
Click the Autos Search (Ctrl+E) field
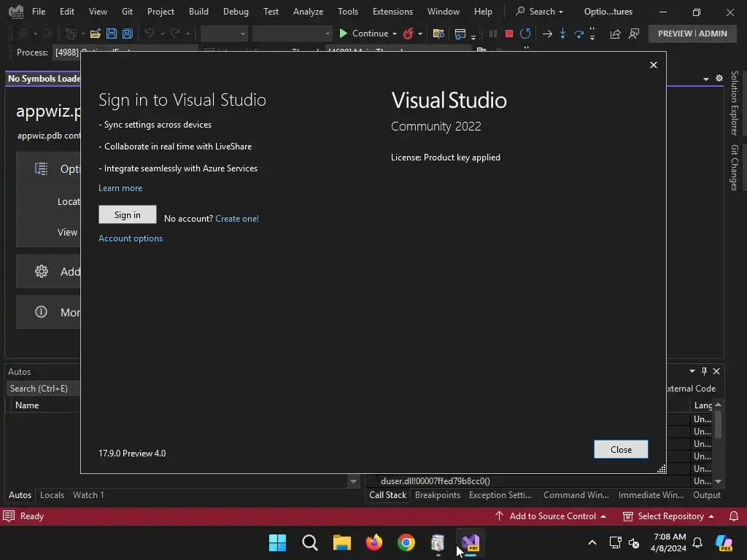click(43, 389)
